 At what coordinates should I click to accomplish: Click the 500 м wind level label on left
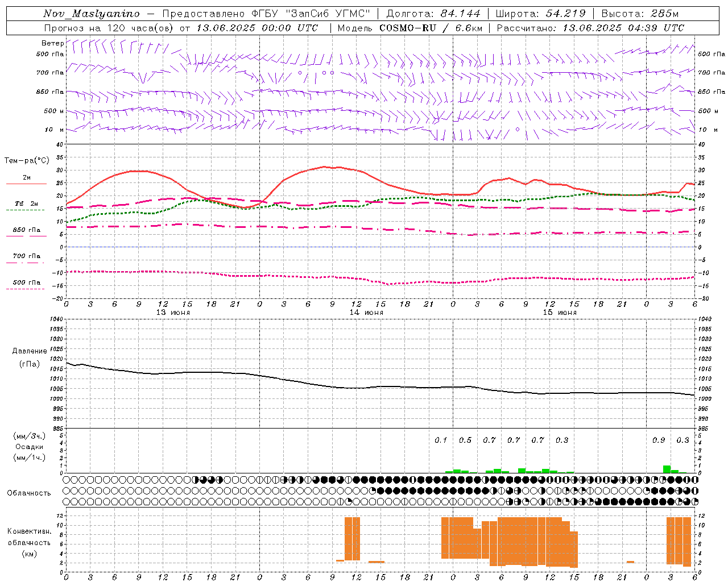click(53, 111)
